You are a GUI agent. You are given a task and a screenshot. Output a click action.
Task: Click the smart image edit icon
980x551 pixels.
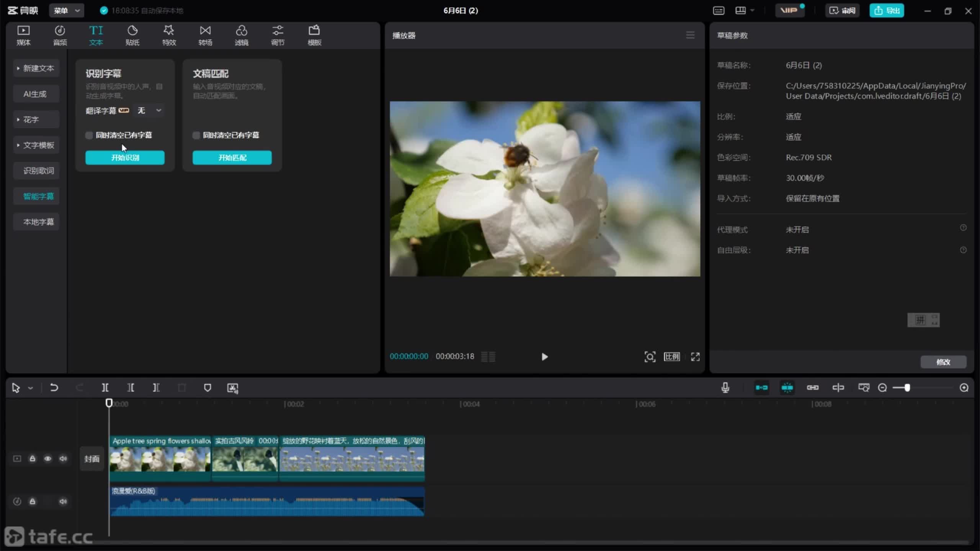point(233,388)
